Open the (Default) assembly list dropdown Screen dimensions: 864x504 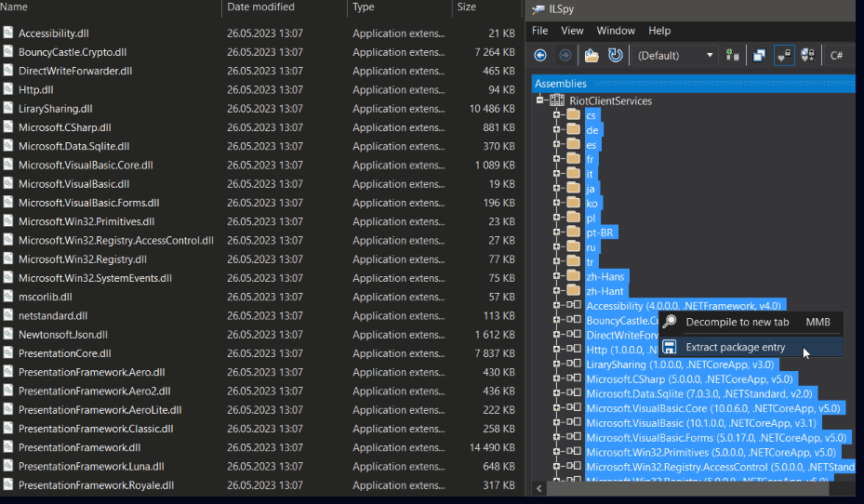674,55
